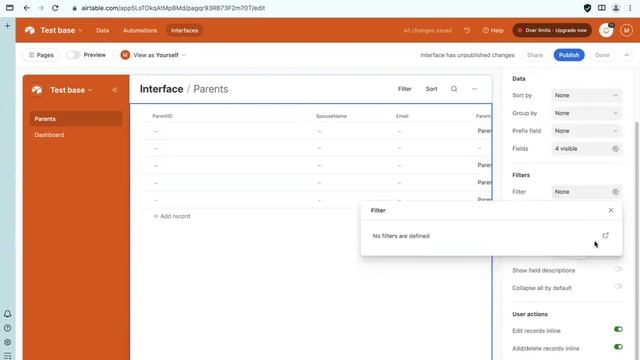Open the notifications bell in header
The width and height of the screenshot is (640, 360).
(x=606, y=30)
